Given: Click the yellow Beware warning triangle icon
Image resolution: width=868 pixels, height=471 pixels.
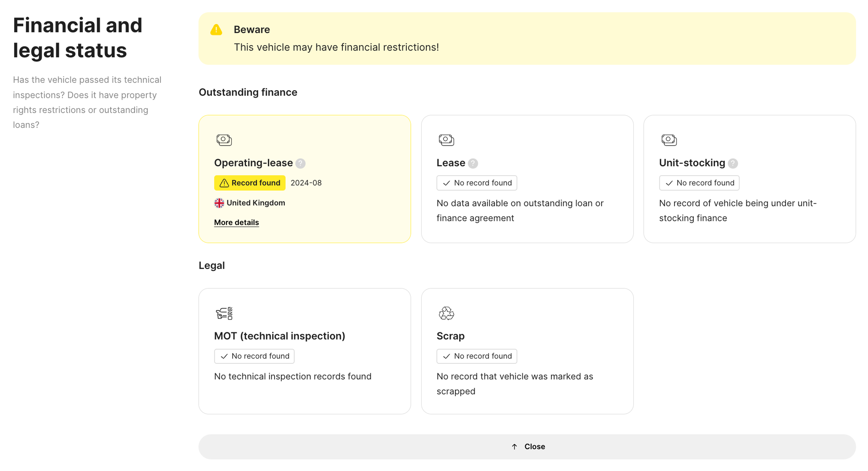Looking at the screenshot, I should 216,30.
